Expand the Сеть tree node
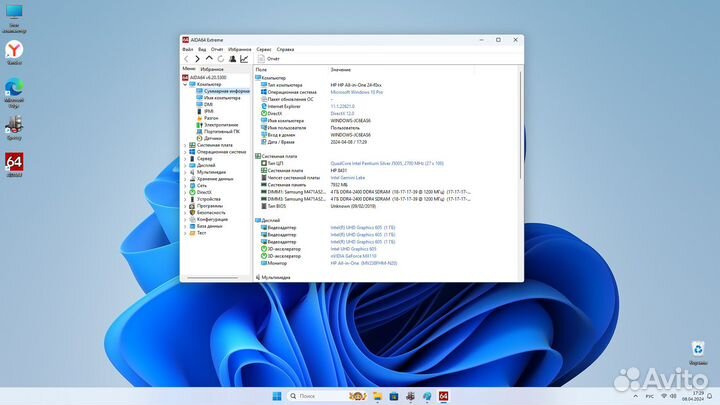This screenshot has height=405, width=720. click(x=185, y=186)
